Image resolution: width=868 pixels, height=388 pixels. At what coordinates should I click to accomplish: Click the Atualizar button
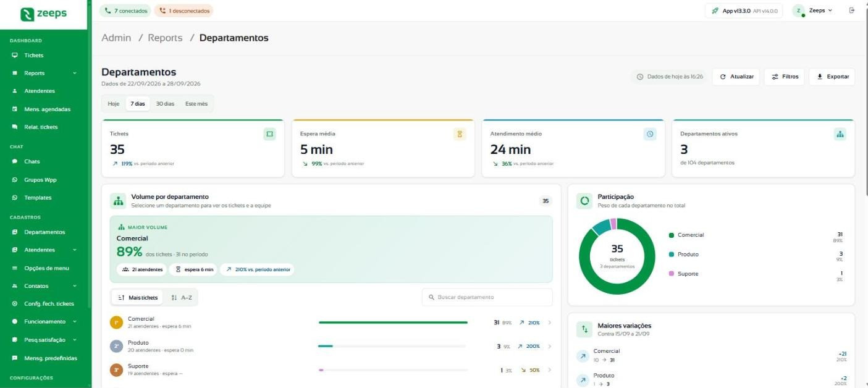pos(736,77)
